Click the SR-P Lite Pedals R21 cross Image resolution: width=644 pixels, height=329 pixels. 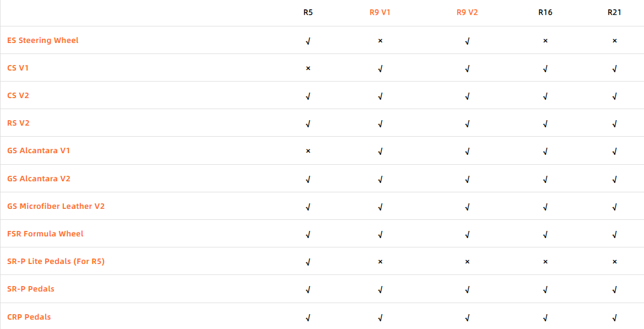(x=614, y=262)
